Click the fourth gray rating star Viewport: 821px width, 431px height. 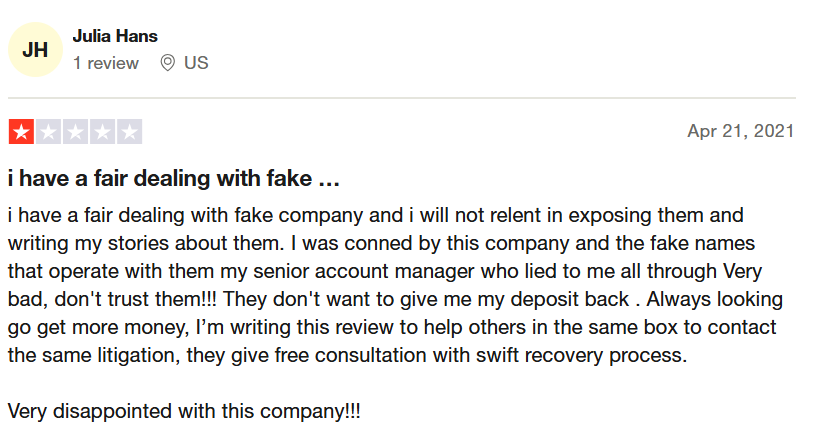click(102, 131)
